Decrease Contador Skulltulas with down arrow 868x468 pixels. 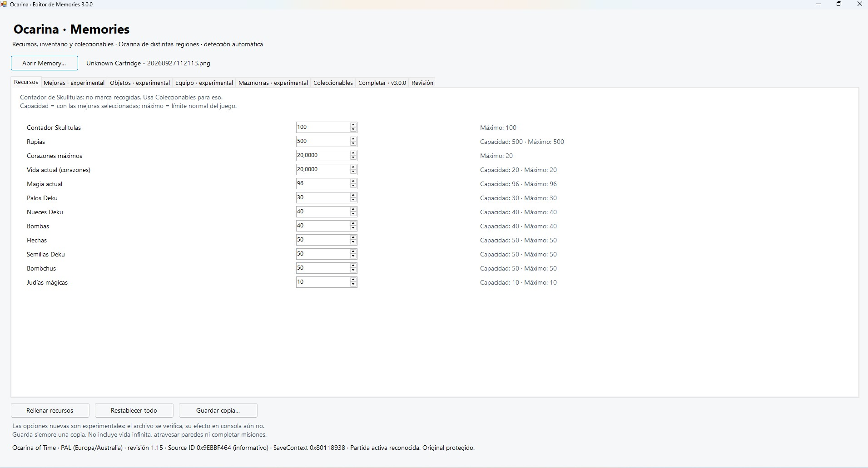coord(353,130)
